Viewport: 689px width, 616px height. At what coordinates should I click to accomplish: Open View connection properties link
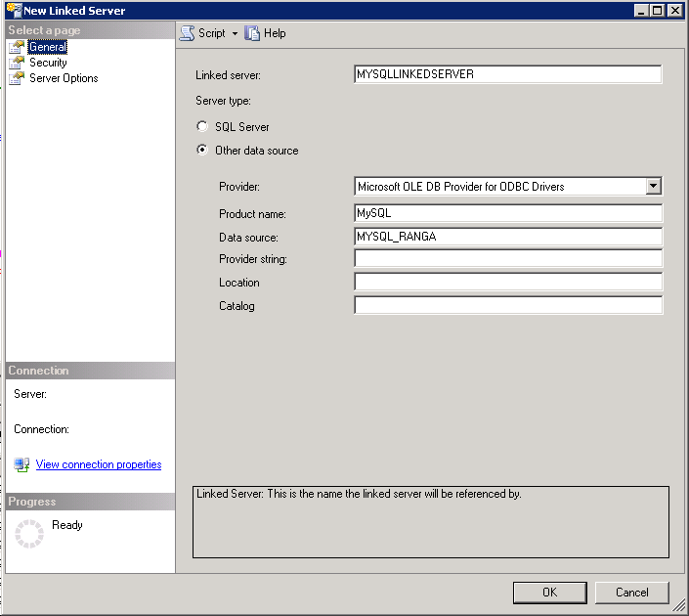click(99, 465)
